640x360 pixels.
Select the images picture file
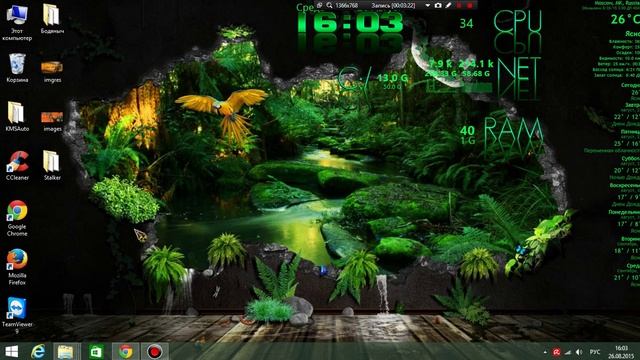pyautogui.click(x=52, y=121)
